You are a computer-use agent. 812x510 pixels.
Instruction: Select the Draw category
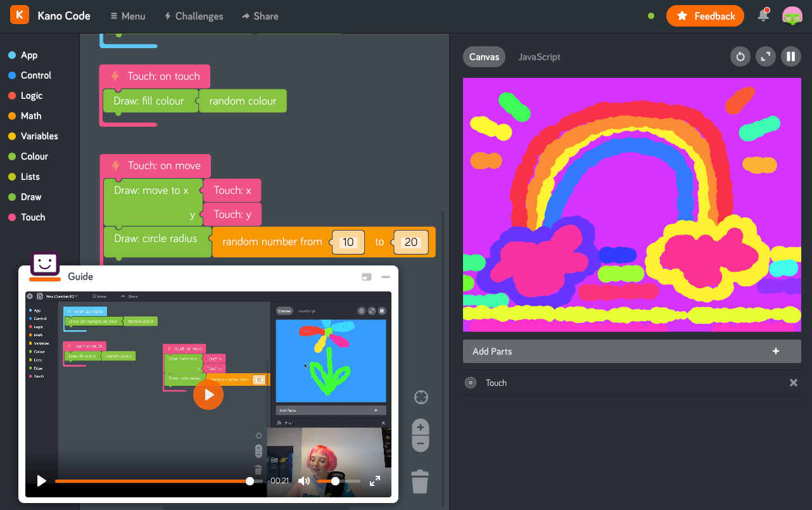pos(30,197)
